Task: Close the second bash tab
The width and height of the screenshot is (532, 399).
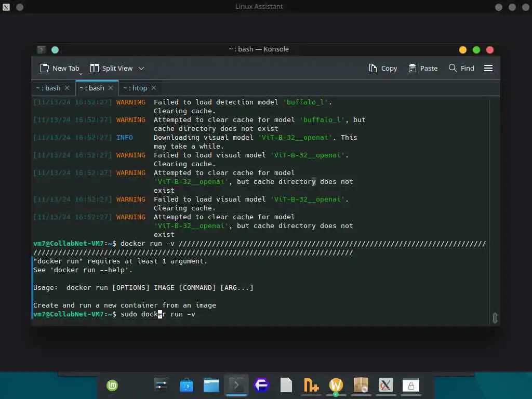Action: tap(111, 88)
